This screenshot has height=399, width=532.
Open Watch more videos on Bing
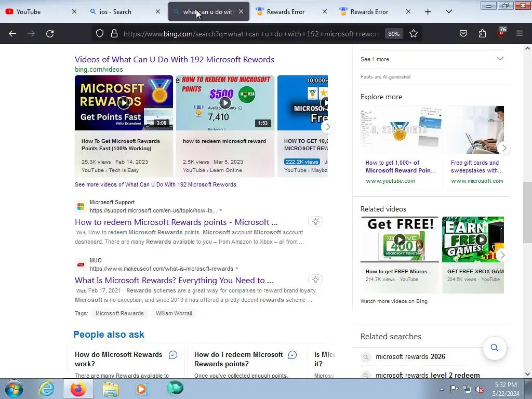tap(394, 301)
